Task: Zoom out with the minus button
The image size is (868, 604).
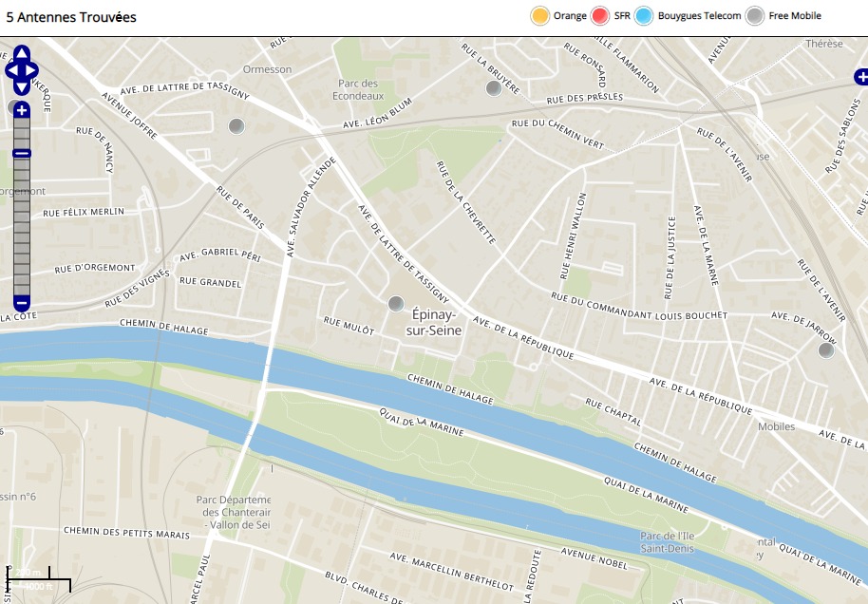Action: (21, 303)
